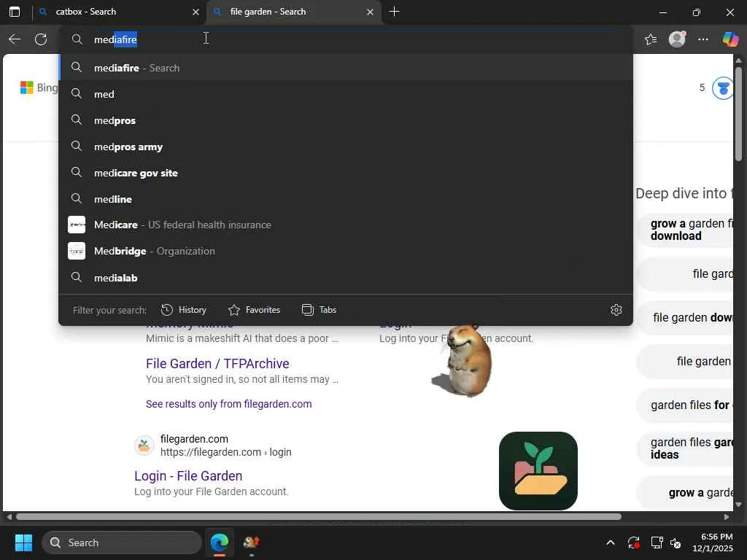
Task: Click 'See results only from filegarden.com'
Action: pyautogui.click(x=228, y=404)
